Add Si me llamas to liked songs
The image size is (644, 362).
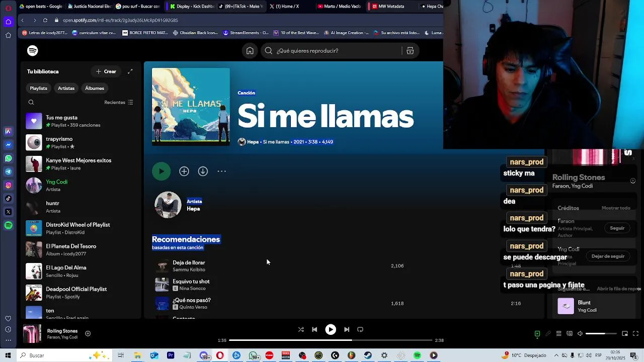(184, 171)
